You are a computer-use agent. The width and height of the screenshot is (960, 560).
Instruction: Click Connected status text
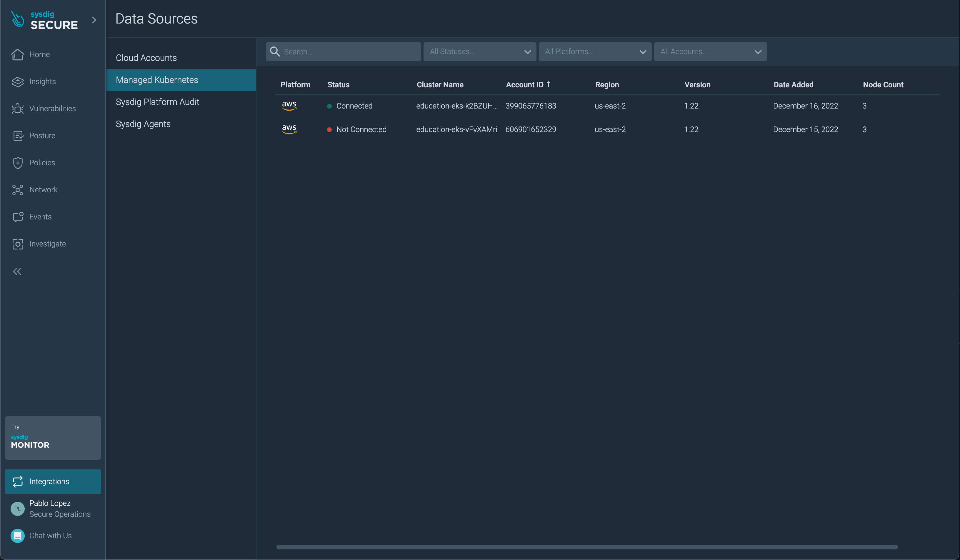point(354,106)
